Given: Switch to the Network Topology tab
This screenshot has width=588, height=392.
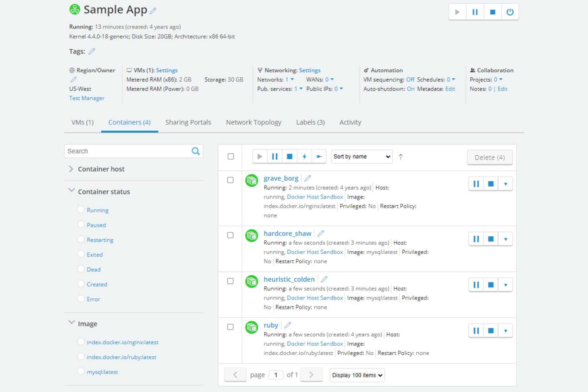Looking at the screenshot, I should (253, 122).
